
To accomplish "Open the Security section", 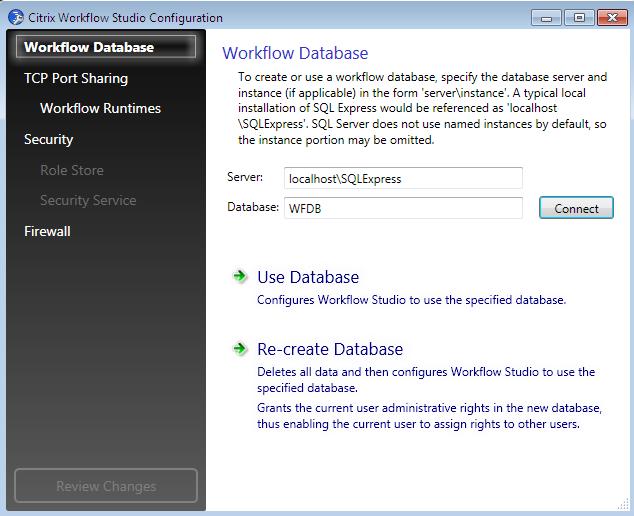I will click(x=49, y=139).
